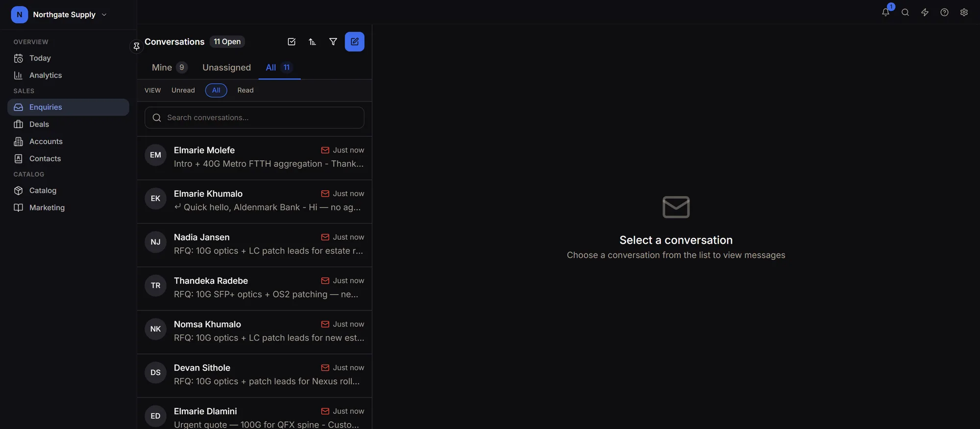980x429 pixels.
Task: Click the Search conversations field
Action: [254, 118]
